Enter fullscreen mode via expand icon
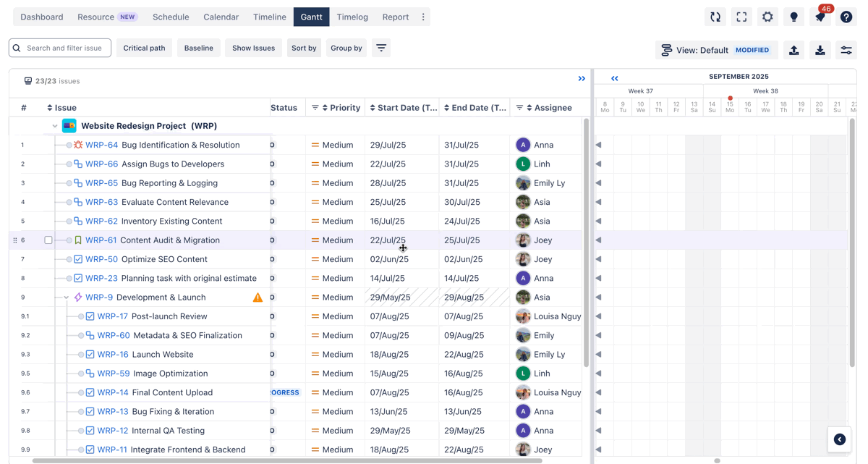 coord(741,17)
